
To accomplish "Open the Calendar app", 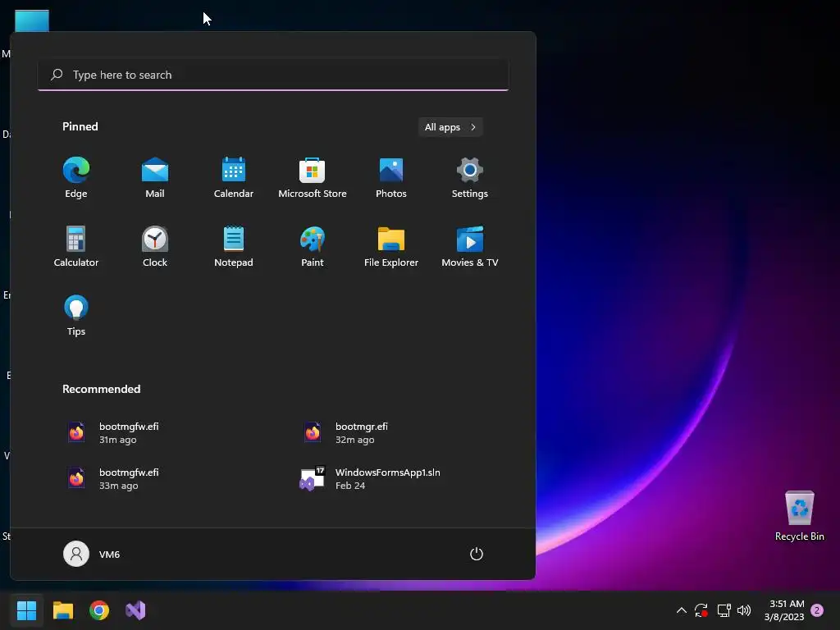I will coord(234,178).
